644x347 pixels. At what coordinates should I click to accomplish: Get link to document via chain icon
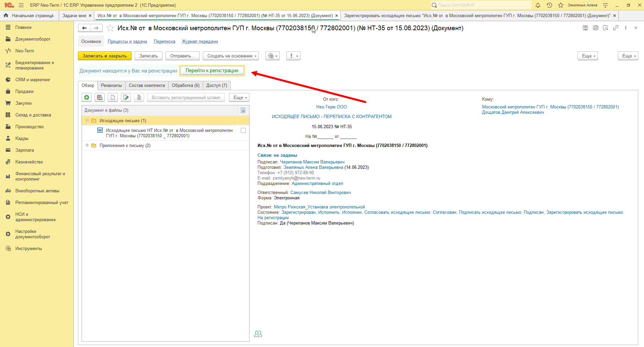coord(615,28)
